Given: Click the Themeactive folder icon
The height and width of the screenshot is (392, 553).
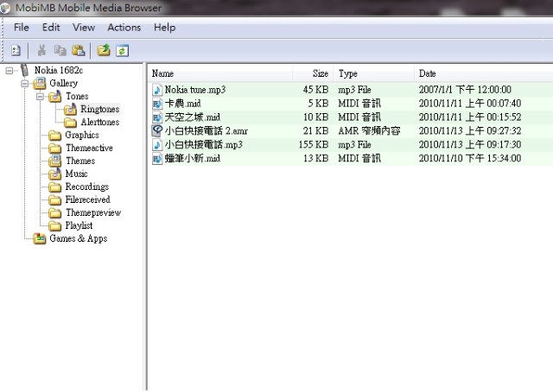Looking at the screenshot, I should [x=54, y=148].
